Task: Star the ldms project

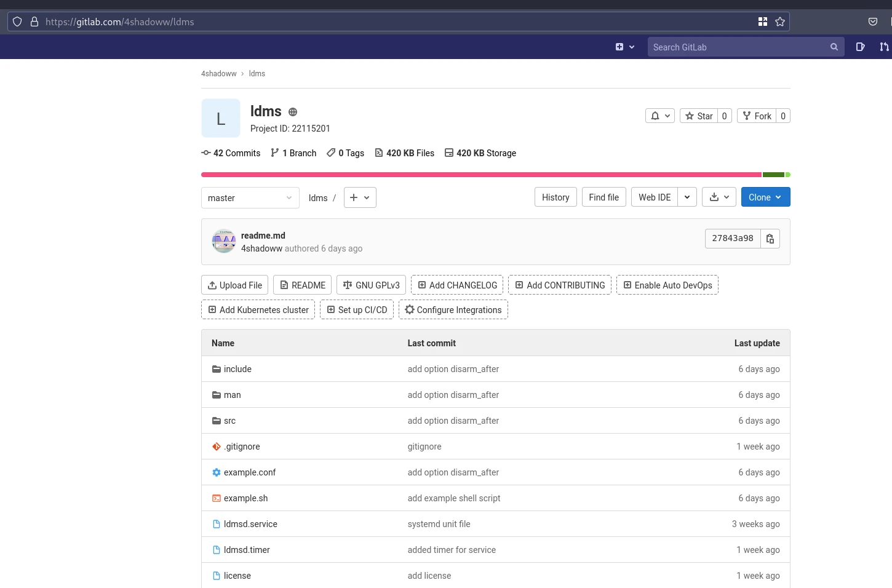Action: pyautogui.click(x=699, y=116)
